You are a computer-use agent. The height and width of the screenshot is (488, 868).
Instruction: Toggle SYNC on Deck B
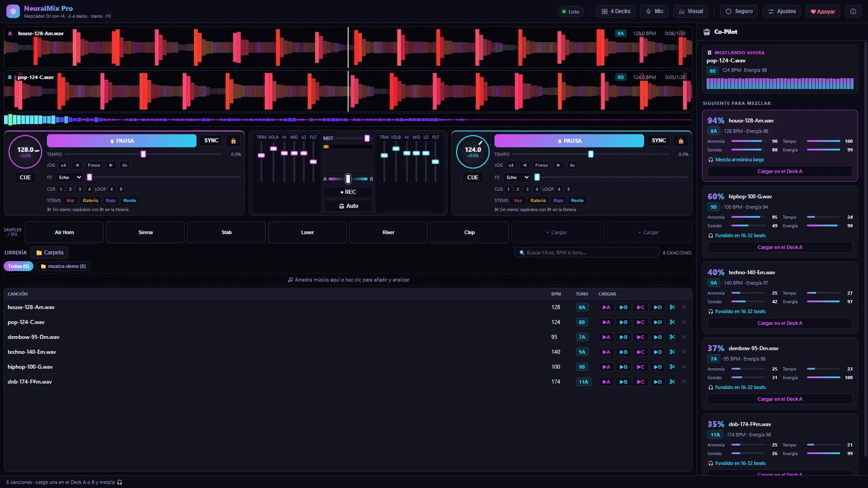click(x=659, y=141)
